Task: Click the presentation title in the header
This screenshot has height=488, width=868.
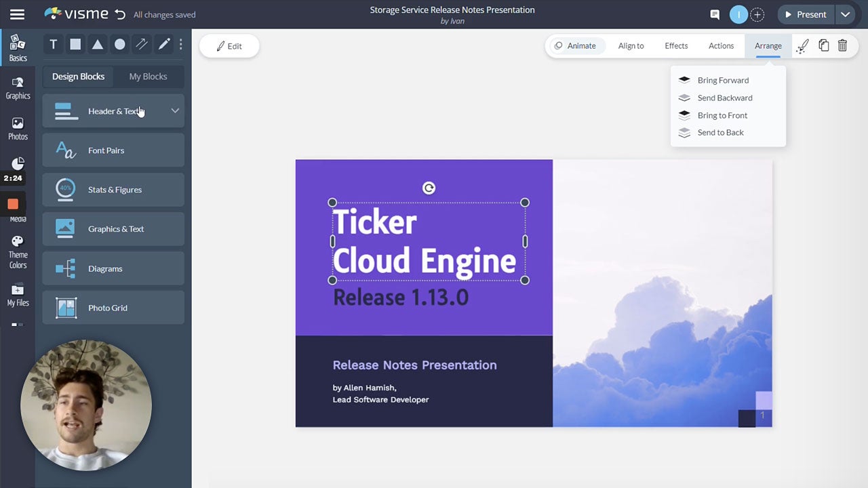Action: [x=452, y=9]
